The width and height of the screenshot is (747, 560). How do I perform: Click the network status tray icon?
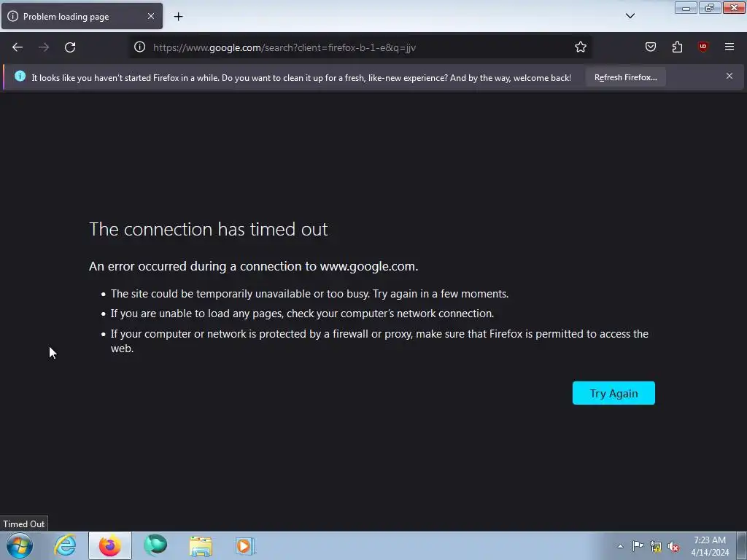(656, 547)
